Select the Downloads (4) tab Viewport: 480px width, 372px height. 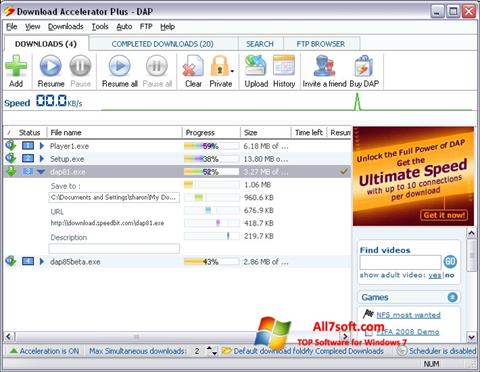point(46,44)
